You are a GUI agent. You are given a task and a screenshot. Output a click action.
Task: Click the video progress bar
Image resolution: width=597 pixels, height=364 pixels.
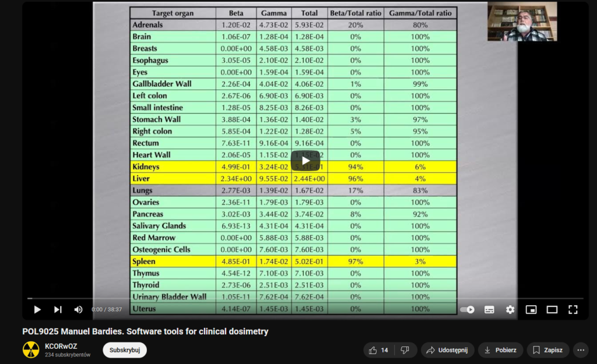tap(292, 299)
